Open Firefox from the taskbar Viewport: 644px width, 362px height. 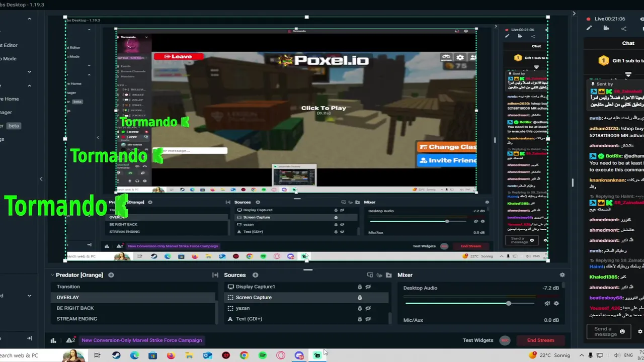[171, 355]
